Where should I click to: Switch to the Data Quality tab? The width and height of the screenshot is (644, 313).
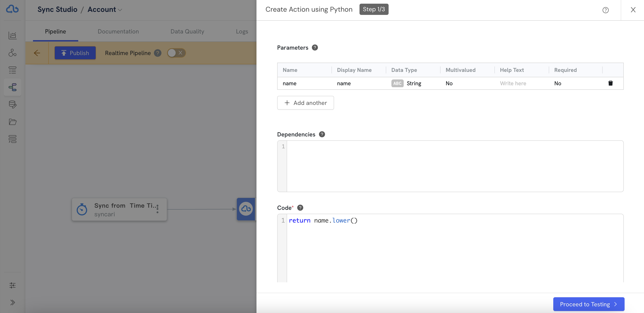click(187, 31)
